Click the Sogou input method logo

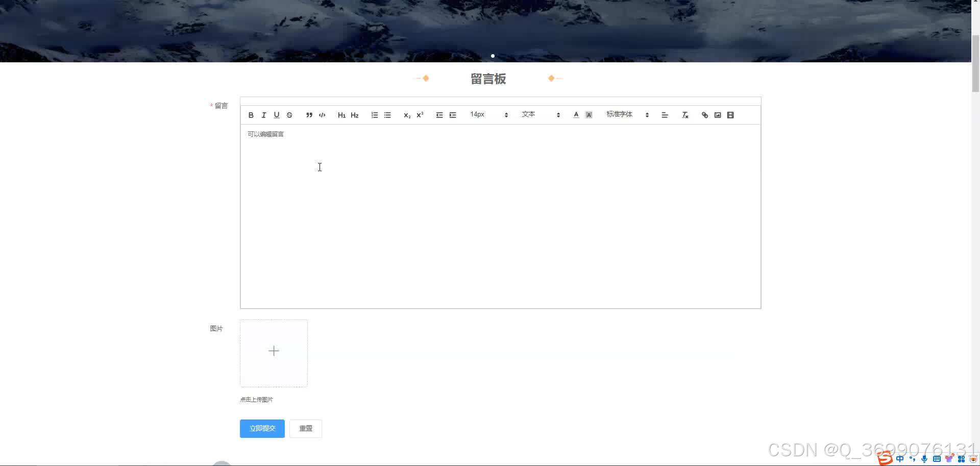click(885, 458)
